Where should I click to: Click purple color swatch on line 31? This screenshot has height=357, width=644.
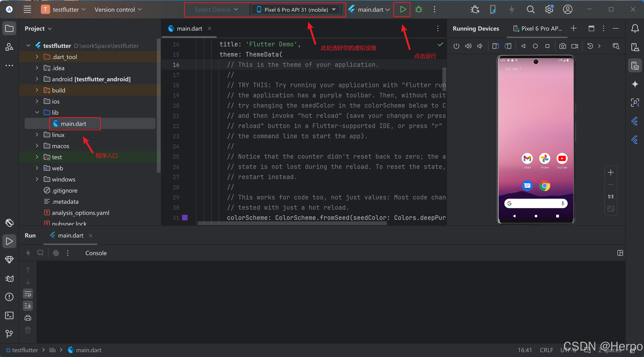point(185,218)
